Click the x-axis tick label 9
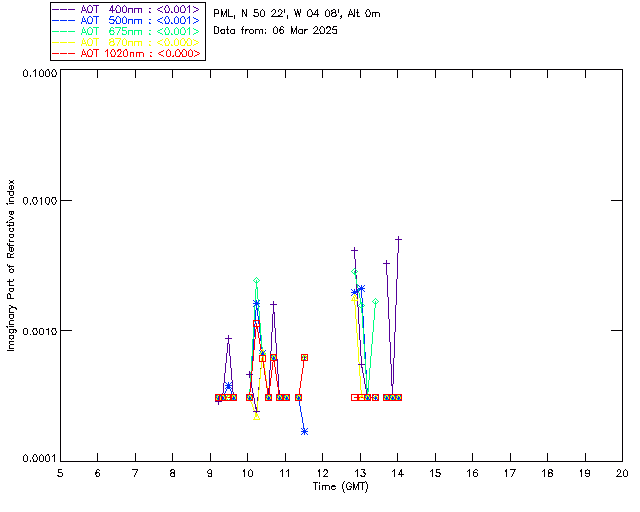The image size is (640, 512). [x=210, y=473]
